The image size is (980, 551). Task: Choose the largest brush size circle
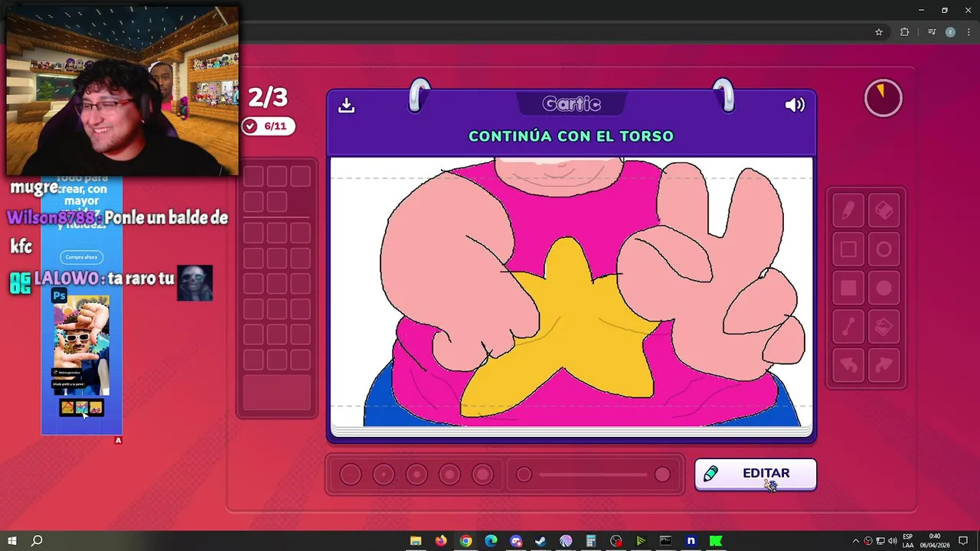(482, 474)
